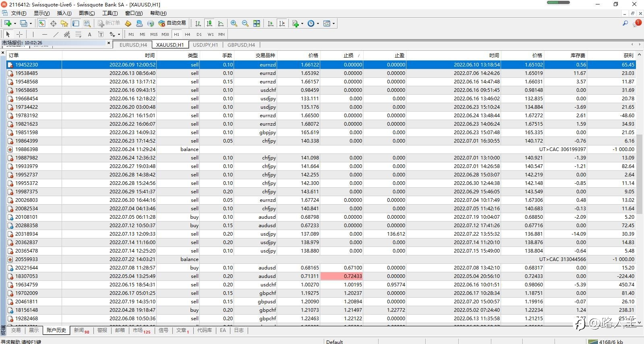Expand the New Chart dropdown arrow
Image resolution: width=644 pixels, height=344 pixels.
[x=15, y=23]
